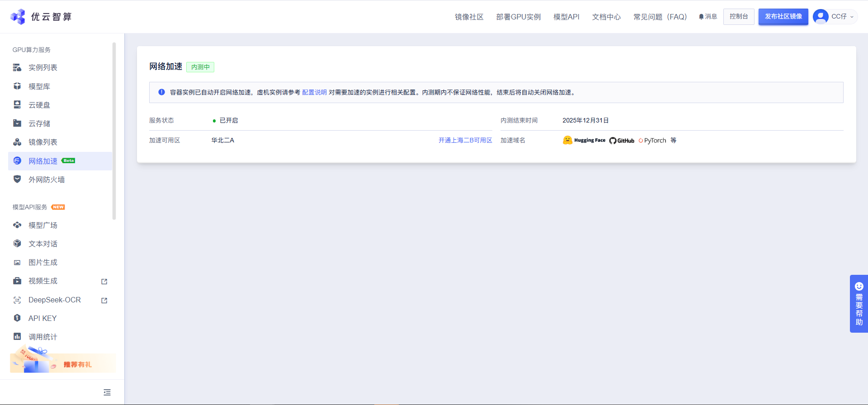
Task: Click the 内测结束时间 label
Action: click(519, 121)
